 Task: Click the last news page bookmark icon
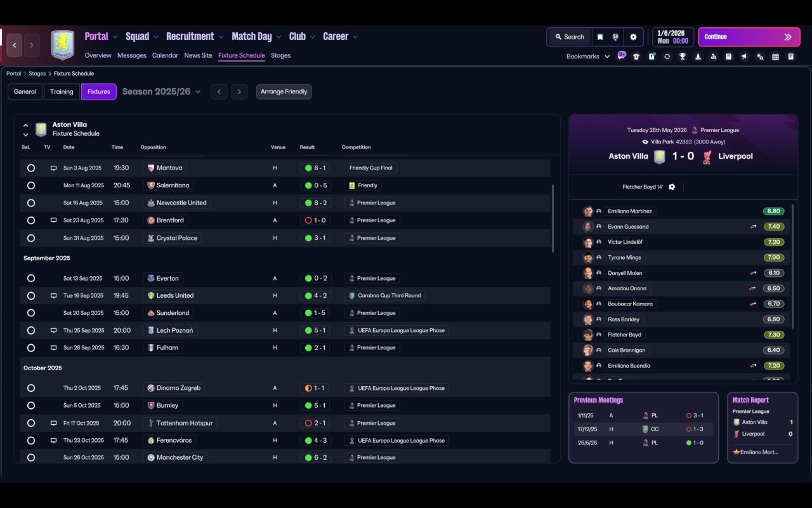(x=791, y=57)
